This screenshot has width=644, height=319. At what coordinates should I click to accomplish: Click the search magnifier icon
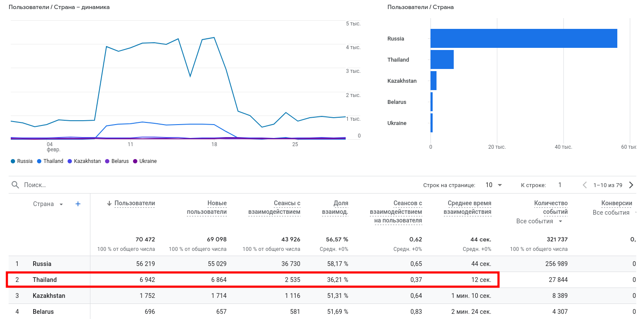(15, 185)
